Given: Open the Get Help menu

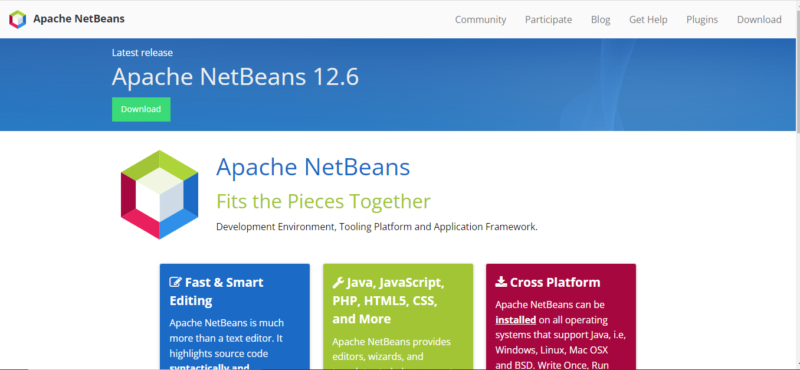Looking at the screenshot, I should click(648, 19).
